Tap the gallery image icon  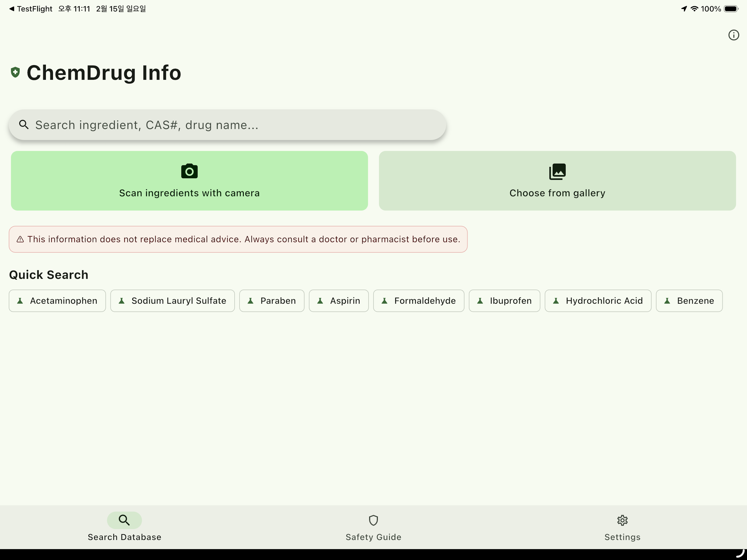coord(557,171)
